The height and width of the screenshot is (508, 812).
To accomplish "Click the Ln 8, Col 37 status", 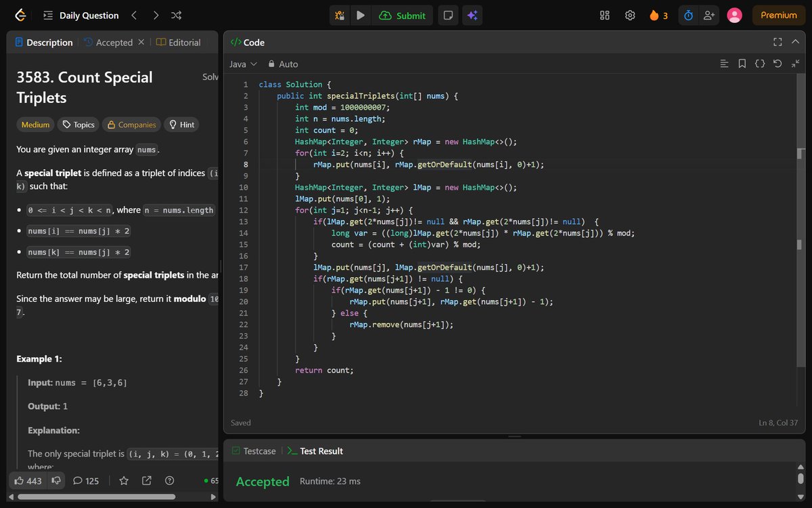I will point(779,423).
